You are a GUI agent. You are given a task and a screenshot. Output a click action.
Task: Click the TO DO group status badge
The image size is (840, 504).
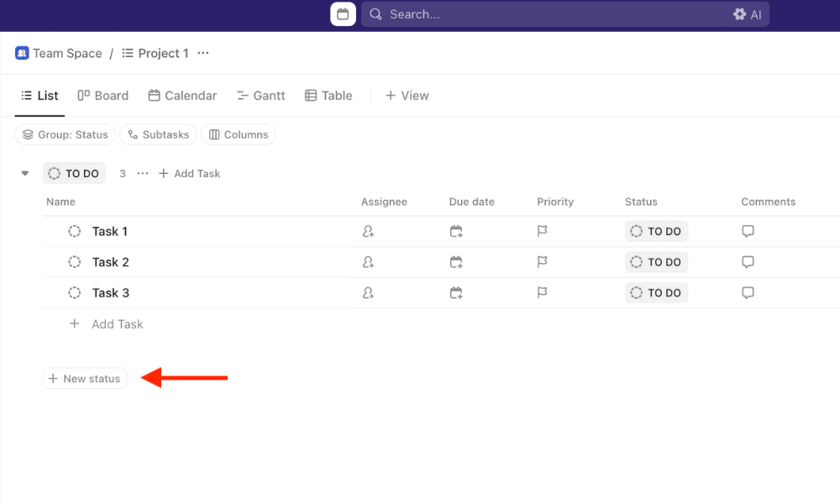tap(74, 174)
